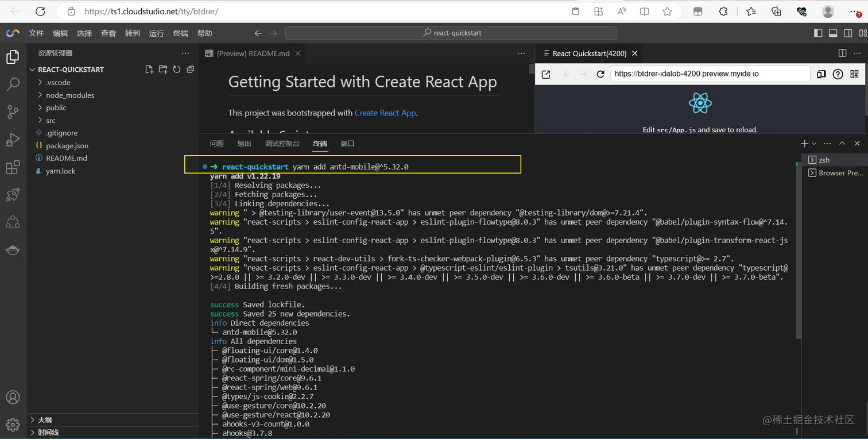Viewport: 868px width, 439px height.
Task: Toggle the secondary sidebar visibility
Action: (847, 33)
